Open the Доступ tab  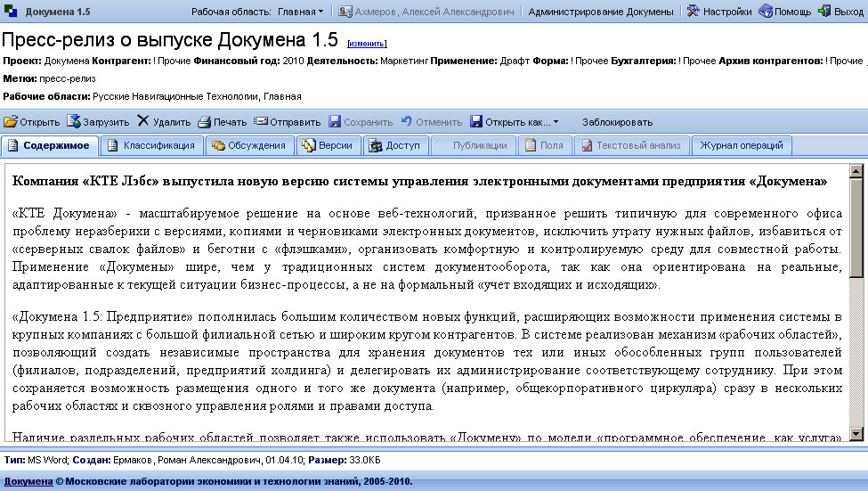click(395, 146)
